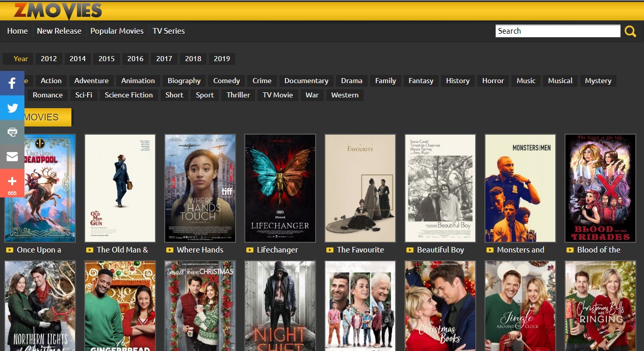The height and width of the screenshot is (351, 644).
Task: Select the TV Movie genre
Action: (278, 95)
